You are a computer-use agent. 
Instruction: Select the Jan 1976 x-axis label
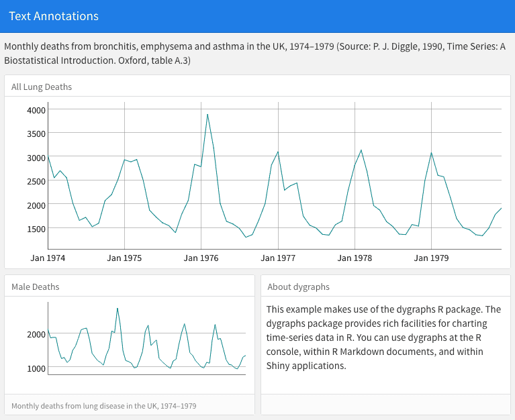(201, 258)
